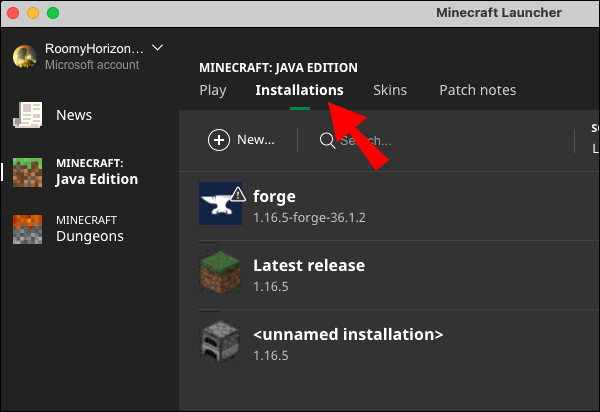Click the warning triangle on forge icon
Screen dimensions: 600x412
tap(237, 193)
